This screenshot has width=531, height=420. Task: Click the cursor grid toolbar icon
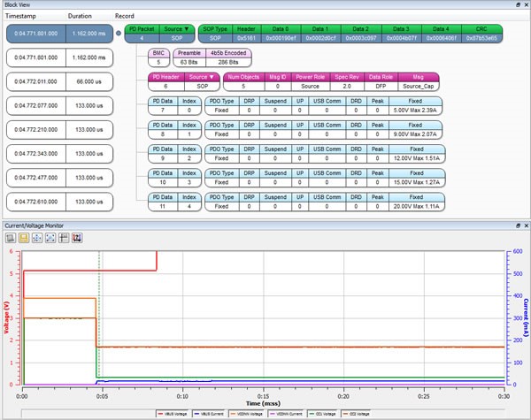click(x=64, y=238)
